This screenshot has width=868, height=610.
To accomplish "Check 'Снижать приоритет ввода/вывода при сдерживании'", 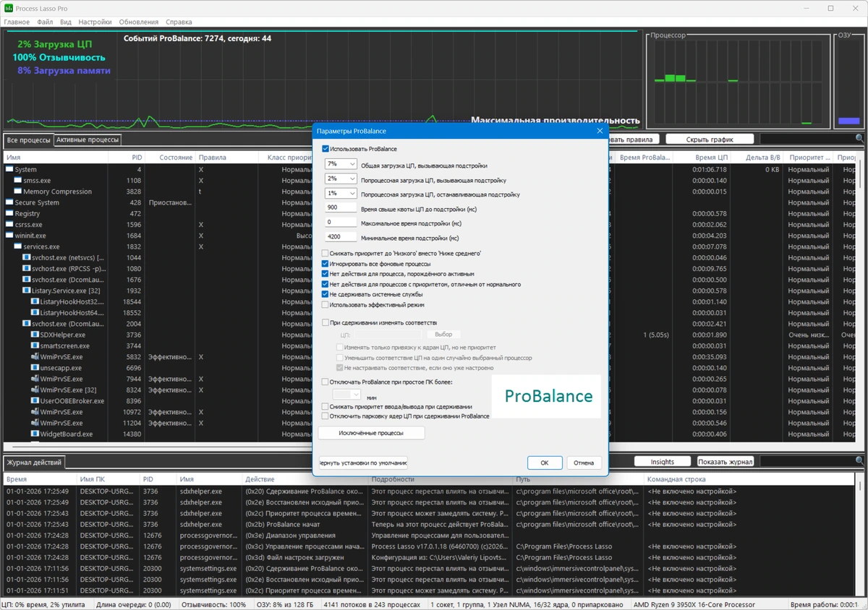I will [325, 406].
